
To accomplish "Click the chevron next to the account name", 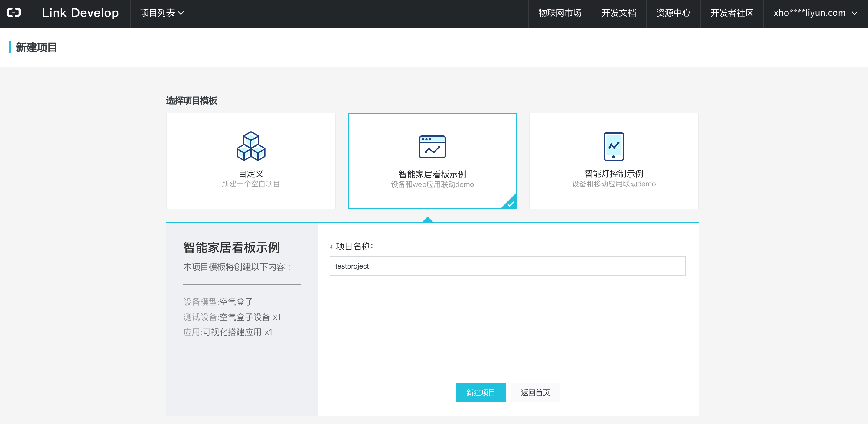I will [854, 14].
